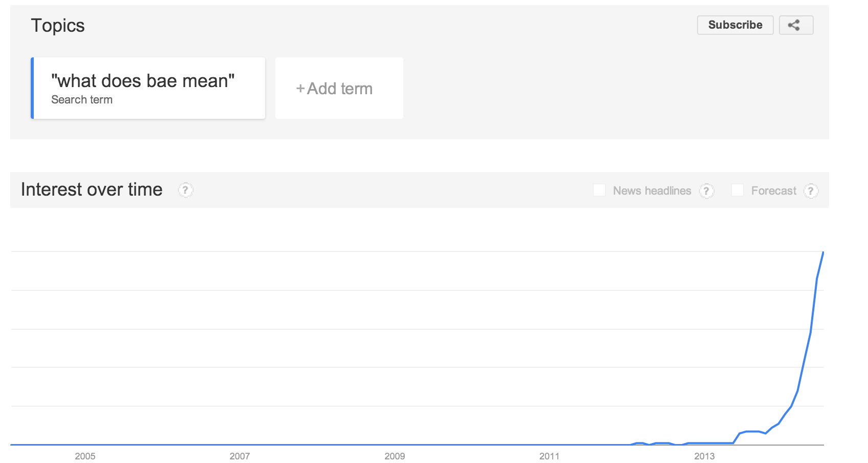868x463 pixels.
Task: Click the 2011 label on the time axis
Action: [549, 456]
